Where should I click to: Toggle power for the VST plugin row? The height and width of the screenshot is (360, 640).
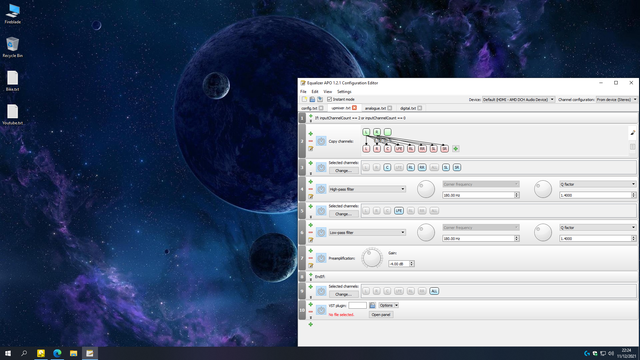pyautogui.click(x=321, y=310)
